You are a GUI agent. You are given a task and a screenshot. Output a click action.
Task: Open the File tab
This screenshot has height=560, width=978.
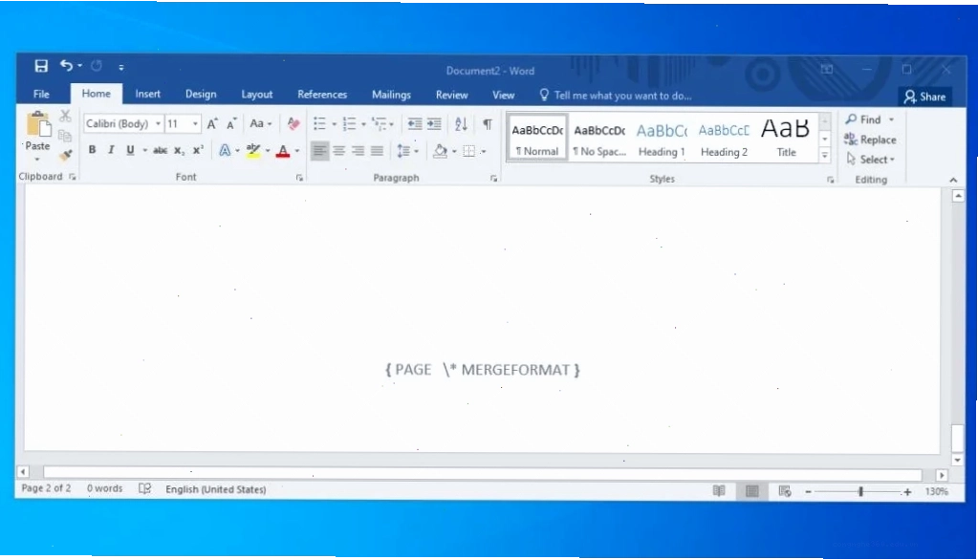pos(41,95)
